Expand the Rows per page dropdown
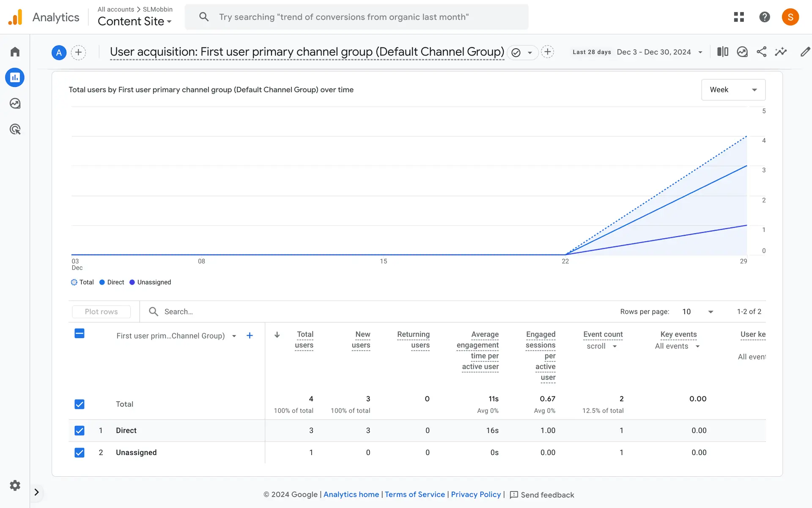This screenshot has height=508, width=812. pos(698,312)
